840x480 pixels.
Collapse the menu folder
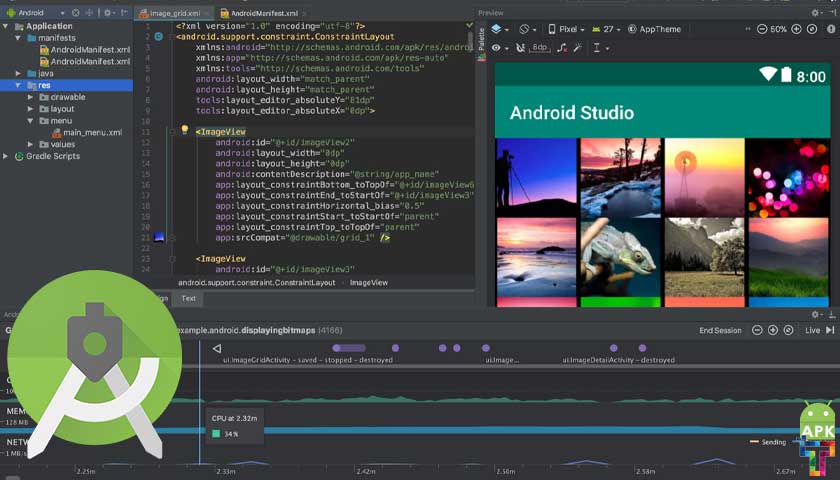tap(30, 121)
